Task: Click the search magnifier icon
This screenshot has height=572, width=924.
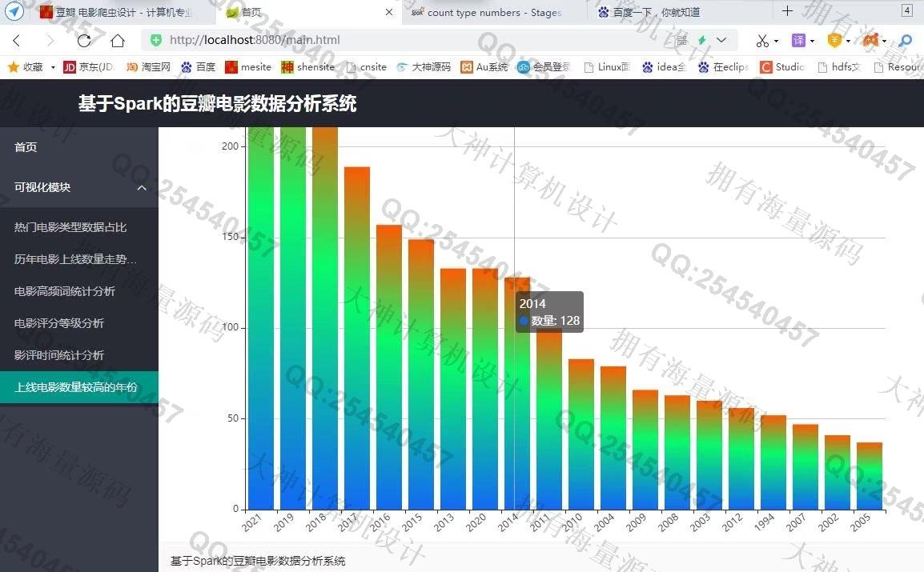Action: click(906, 40)
